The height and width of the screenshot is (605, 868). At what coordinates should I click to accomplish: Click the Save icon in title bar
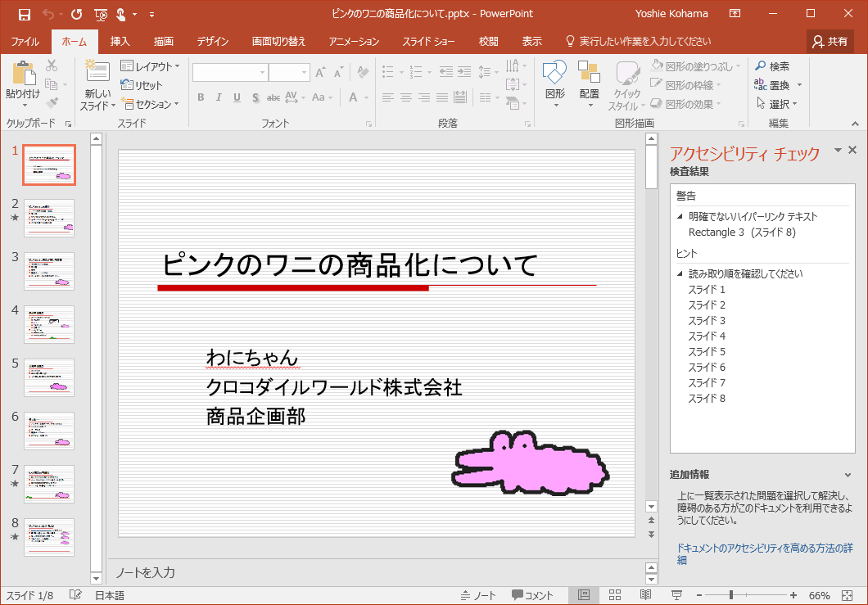tap(24, 14)
